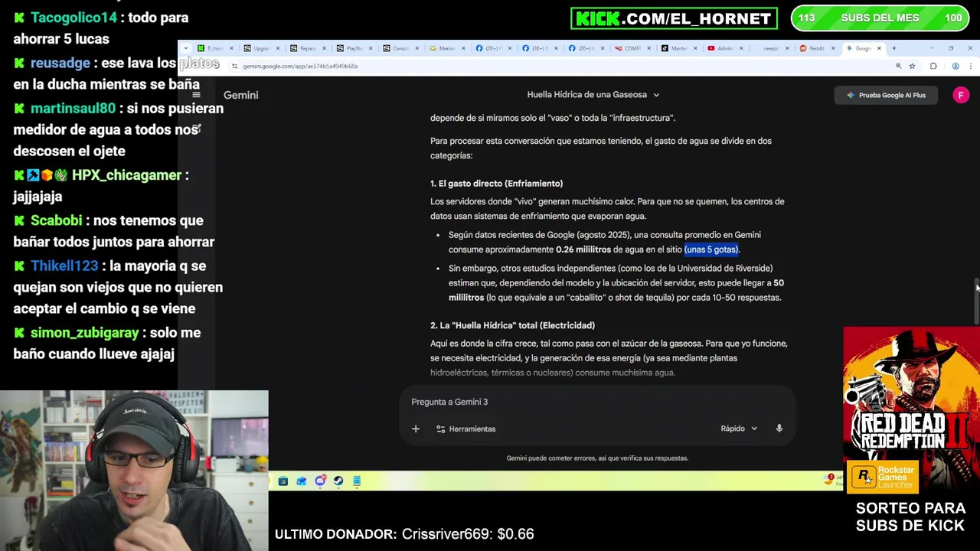Click the Gemini logo text
Viewport: 980px width, 551px height.
[x=240, y=95]
